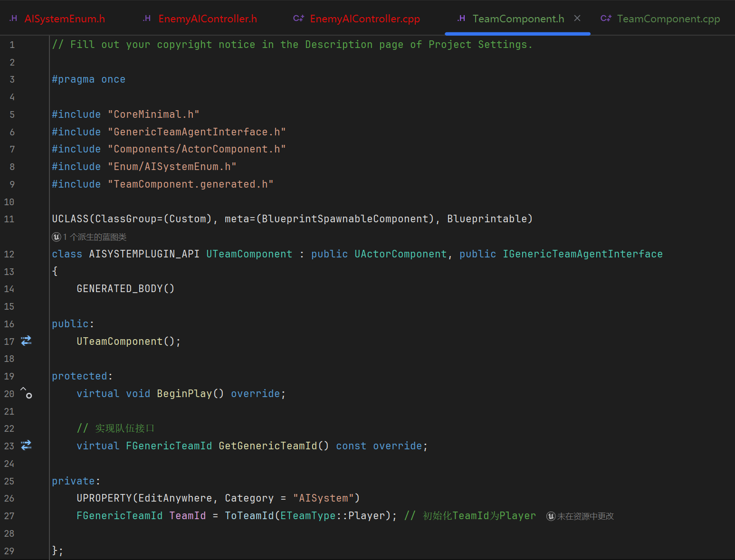This screenshot has height=560, width=735.
Task: Close the TeamComponent.h tab
Action: 577,18
